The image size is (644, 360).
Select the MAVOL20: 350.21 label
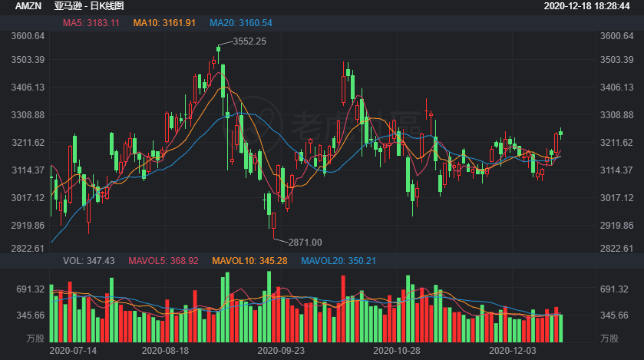click(339, 261)
